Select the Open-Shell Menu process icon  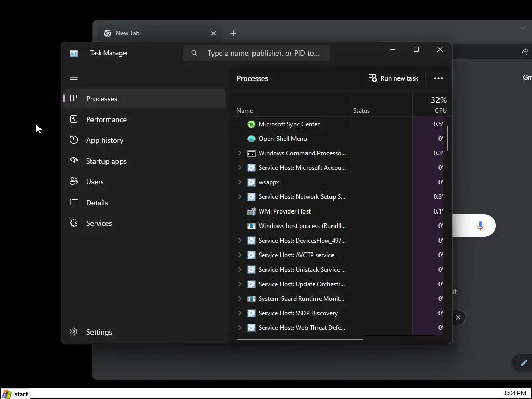(251, 139)
